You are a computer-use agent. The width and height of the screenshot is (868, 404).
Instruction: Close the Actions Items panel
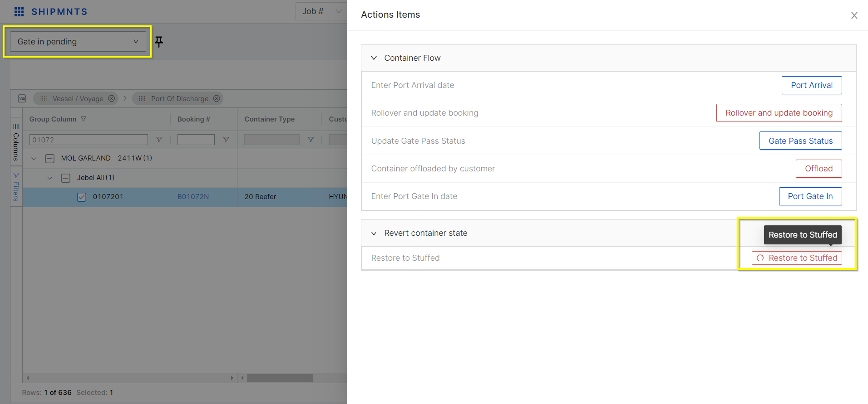(854, 15)
